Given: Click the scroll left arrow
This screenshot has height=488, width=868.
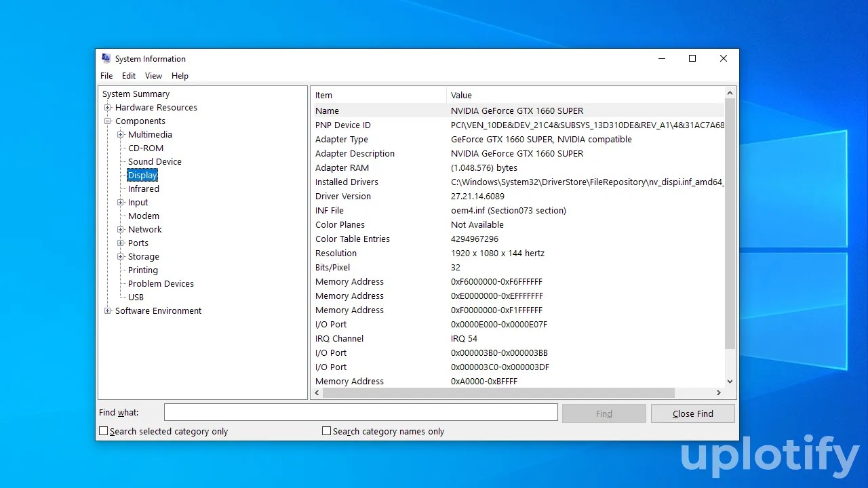Looking at the screenshot, I should click(316, 392).
